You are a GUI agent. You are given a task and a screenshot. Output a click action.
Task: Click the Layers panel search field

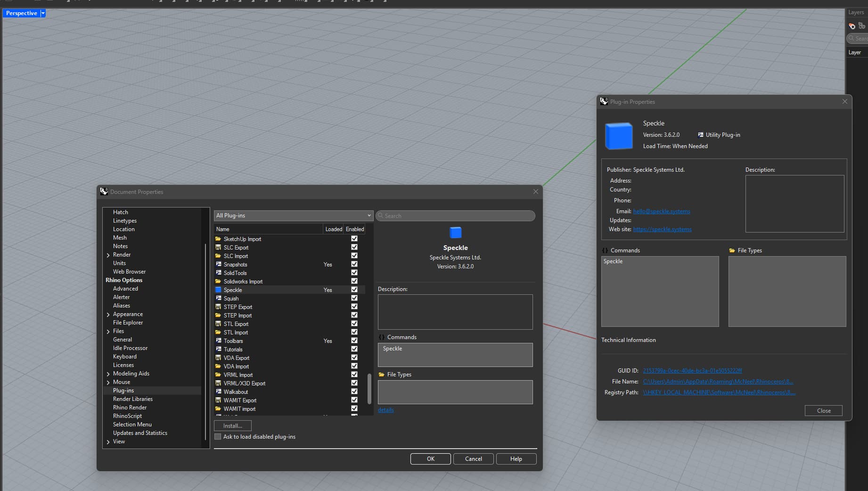tap(858, 38)
